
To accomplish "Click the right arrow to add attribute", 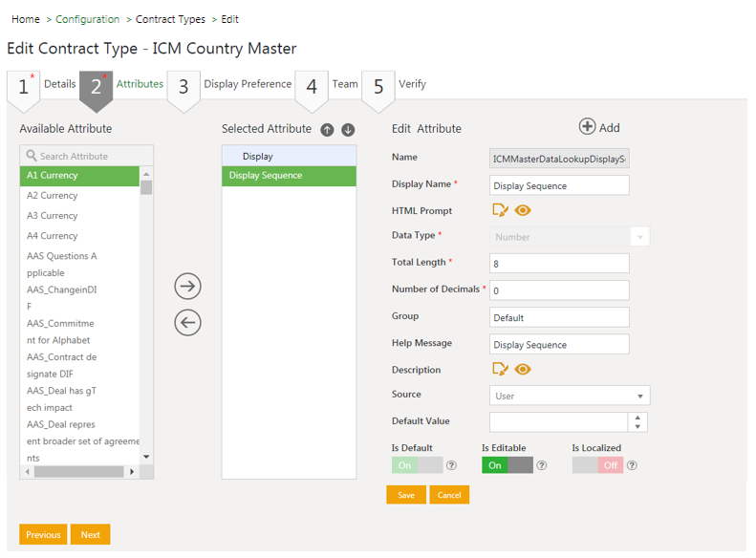I will click(x=188, y=286).
